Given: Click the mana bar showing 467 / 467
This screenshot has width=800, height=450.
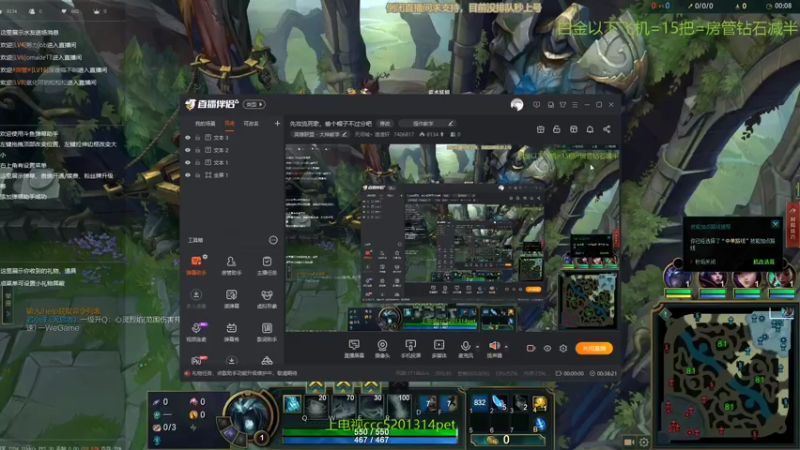Looking at the screenshot, I should click(x=371, y=439).
